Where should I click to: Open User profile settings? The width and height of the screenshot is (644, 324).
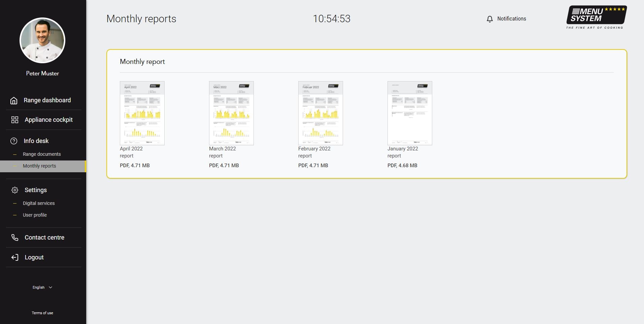click(35, 215)
